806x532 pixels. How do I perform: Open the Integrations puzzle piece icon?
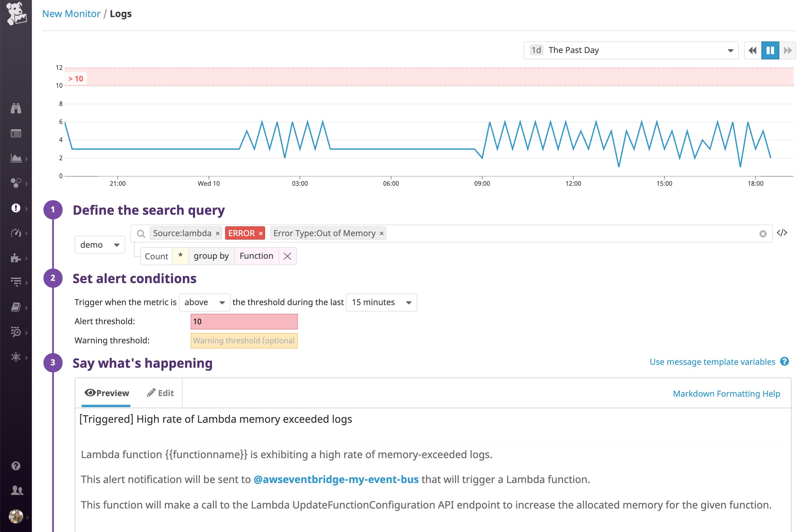[16, 258]
